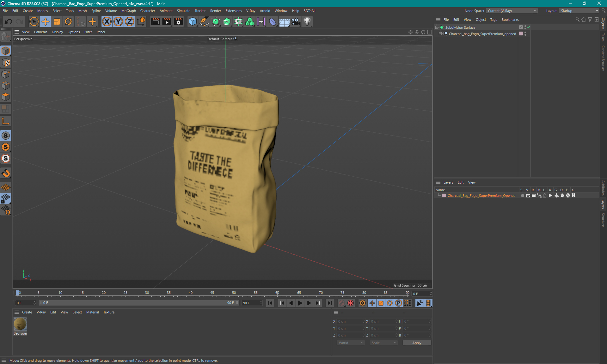Click the X position 0 cm field
607x364 pixels.
[x=351, y=321]
